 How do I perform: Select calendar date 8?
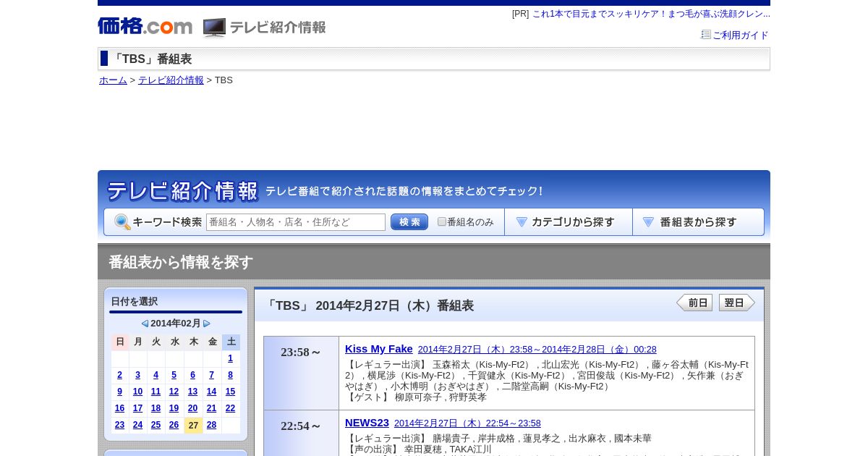click(231, 375)
